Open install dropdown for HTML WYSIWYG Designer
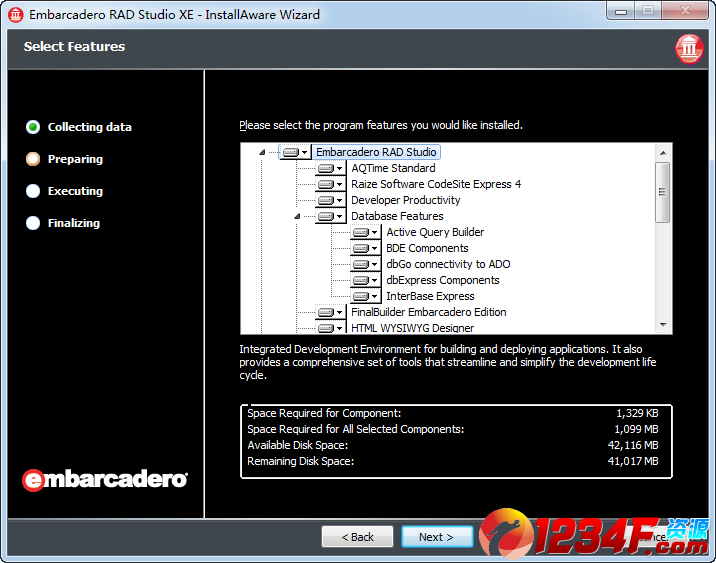The image size is (716, 563). [339, 328]
